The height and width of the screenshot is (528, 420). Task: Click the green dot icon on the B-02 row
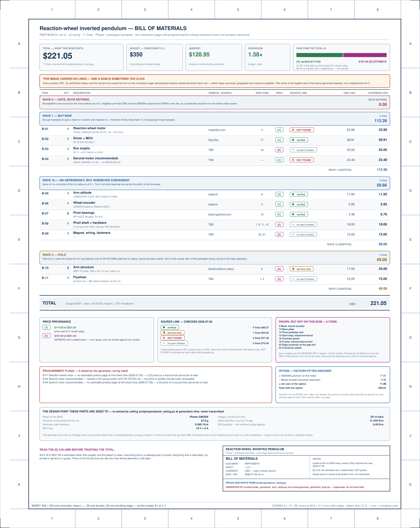coord(293,140)
